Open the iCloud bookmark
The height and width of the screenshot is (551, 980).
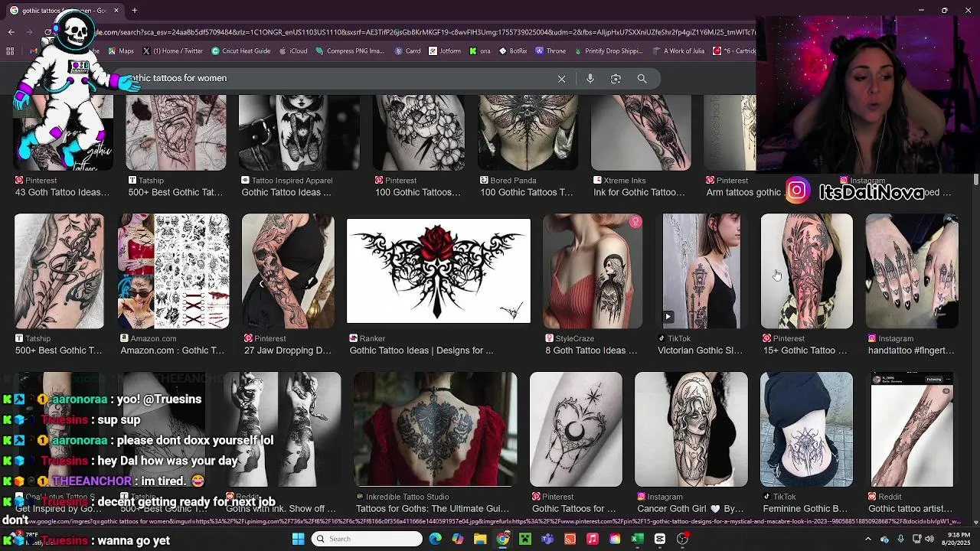pyautogui.click(x=292, y=51)
